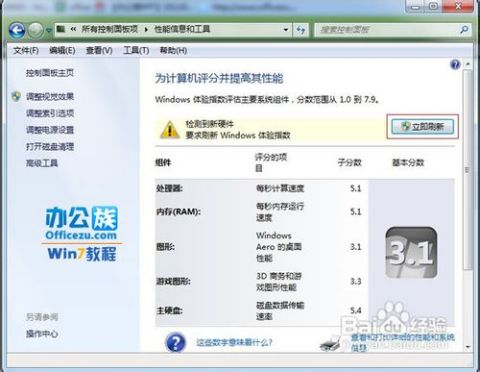480x372 pixels.
Task: Open 操作中心 link
Action: [42, 333]
